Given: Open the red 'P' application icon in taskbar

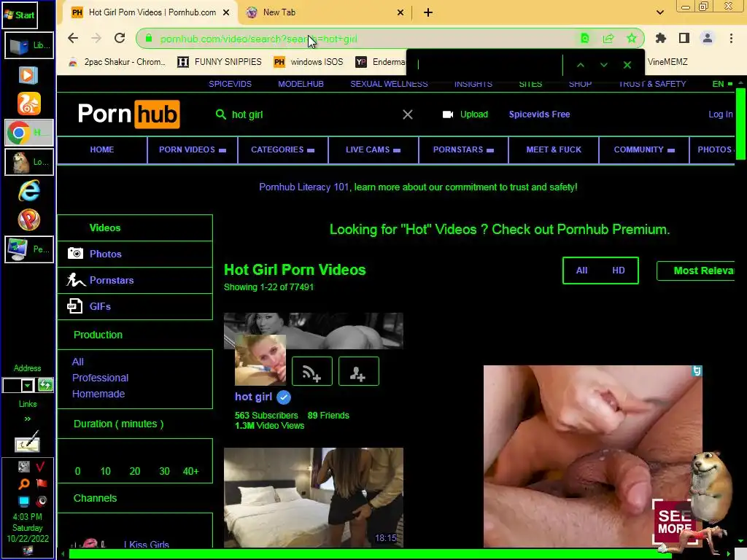Looking at the screenshot, I should [28, 220].
